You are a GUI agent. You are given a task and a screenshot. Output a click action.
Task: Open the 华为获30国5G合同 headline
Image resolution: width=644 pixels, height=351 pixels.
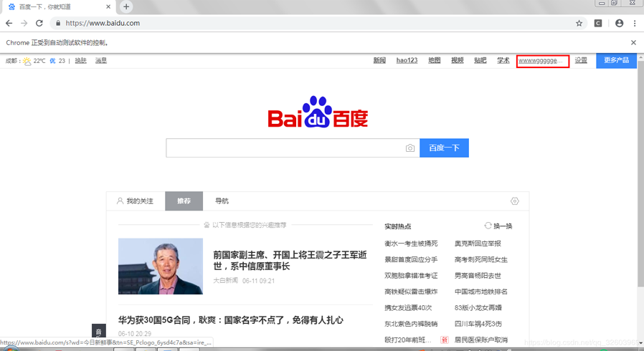click(x=230, y=319)
